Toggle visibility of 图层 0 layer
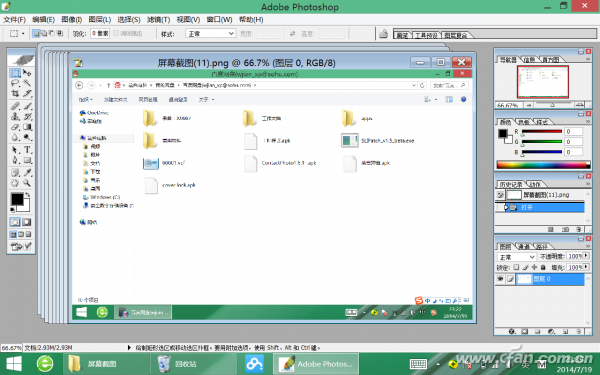 pos(500,279)
